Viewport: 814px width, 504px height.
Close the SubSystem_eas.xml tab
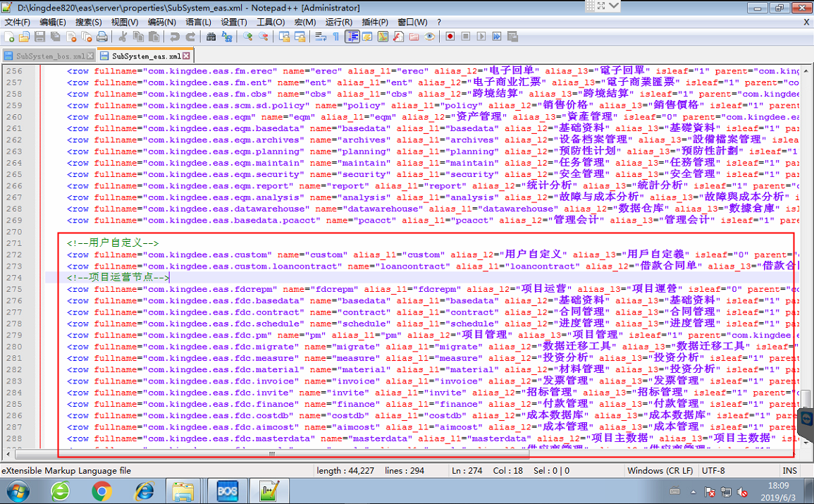click(186, 56)
